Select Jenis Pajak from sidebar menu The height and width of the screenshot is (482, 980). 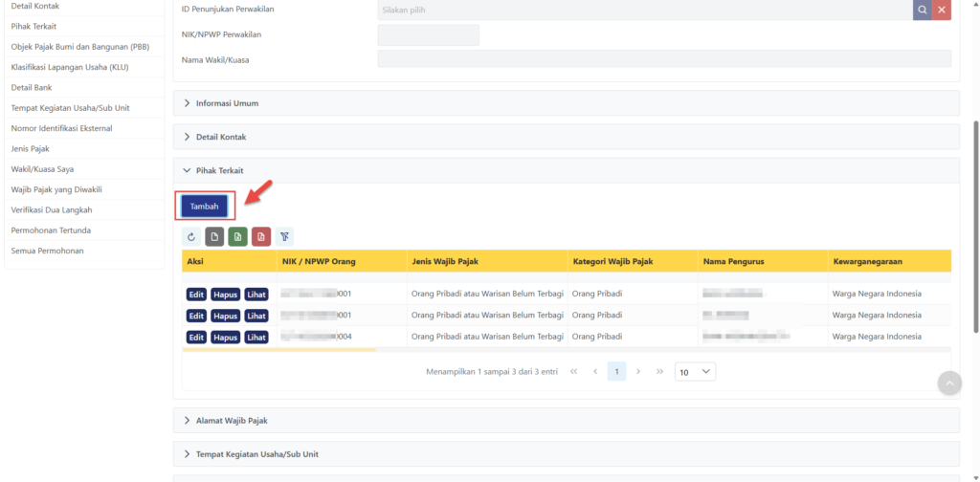click(x=31, y=148)
